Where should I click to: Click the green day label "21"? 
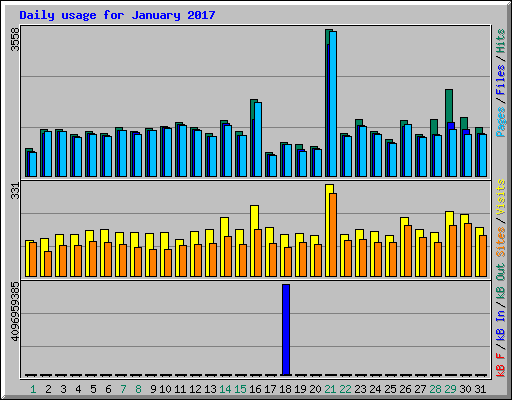[330, 389]
